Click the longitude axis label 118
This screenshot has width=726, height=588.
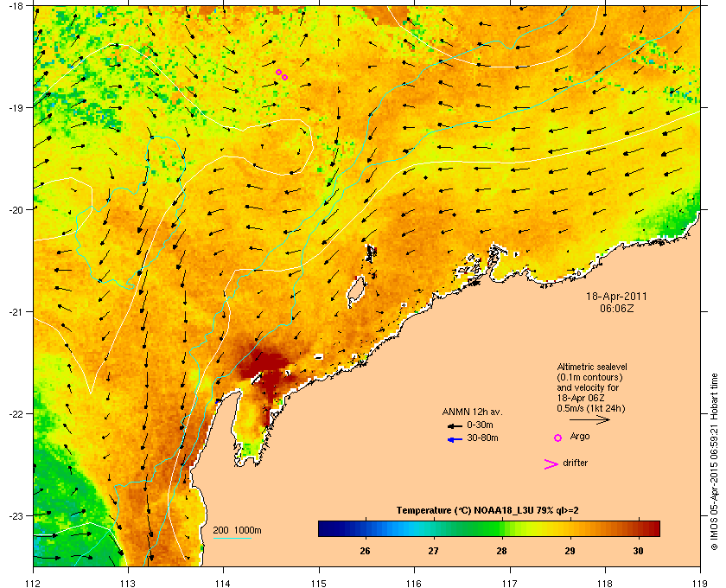pyautogui.click(x=605, y=584)
